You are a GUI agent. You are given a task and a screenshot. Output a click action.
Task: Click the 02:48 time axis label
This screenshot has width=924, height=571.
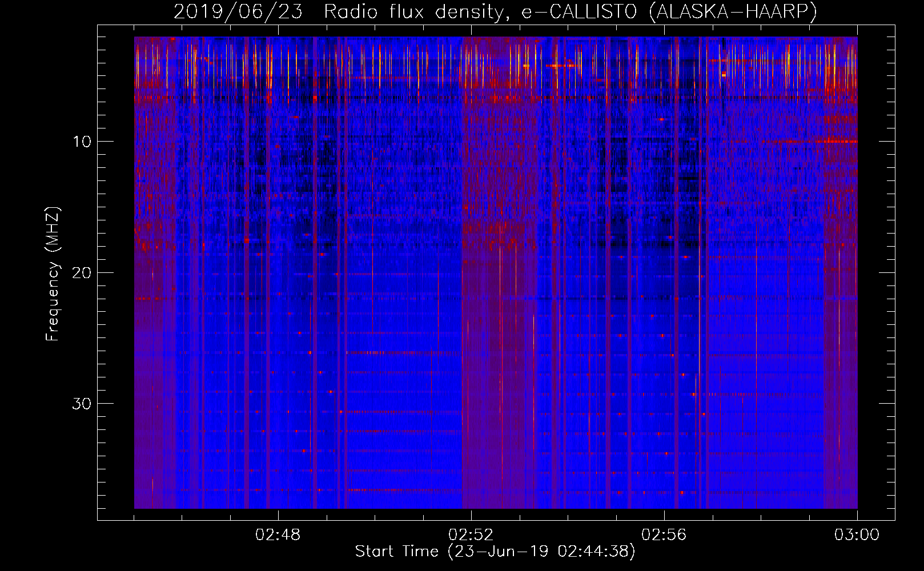[278, 535]
